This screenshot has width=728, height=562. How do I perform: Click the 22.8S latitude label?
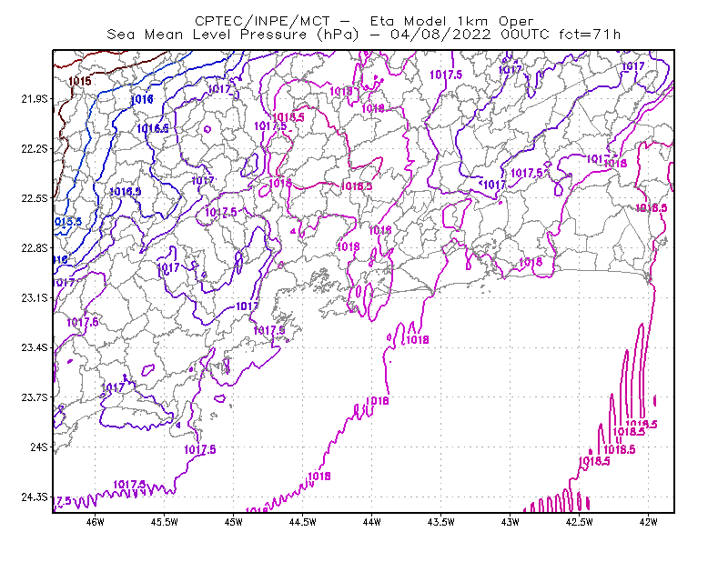point(35,248)
